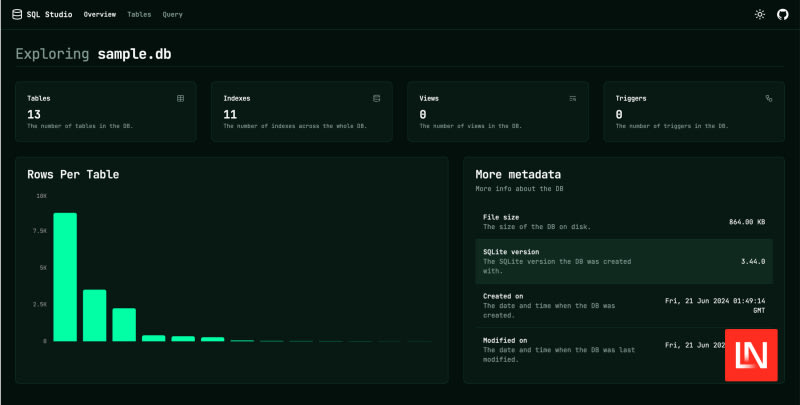Open the GitHub repository icon

[783, 15]
